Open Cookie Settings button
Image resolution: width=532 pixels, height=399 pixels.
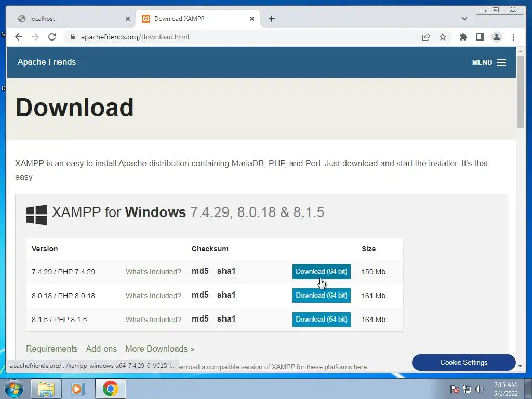[464, 362]
